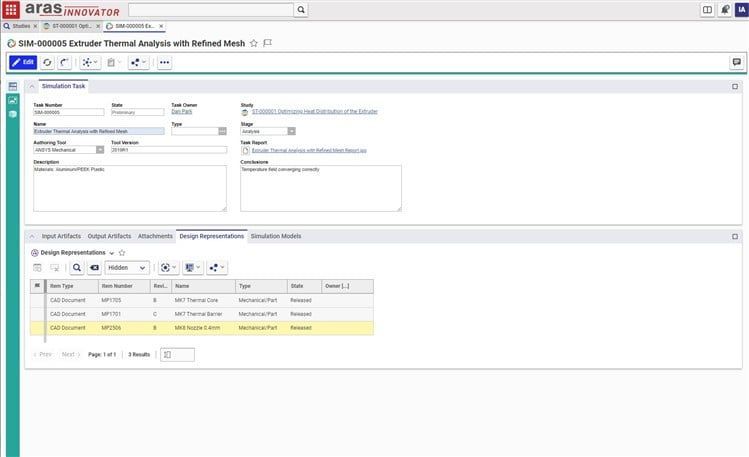749x457 pixels.
Task: Switch to the Simulation Models tab
Action: pos(276,236)
